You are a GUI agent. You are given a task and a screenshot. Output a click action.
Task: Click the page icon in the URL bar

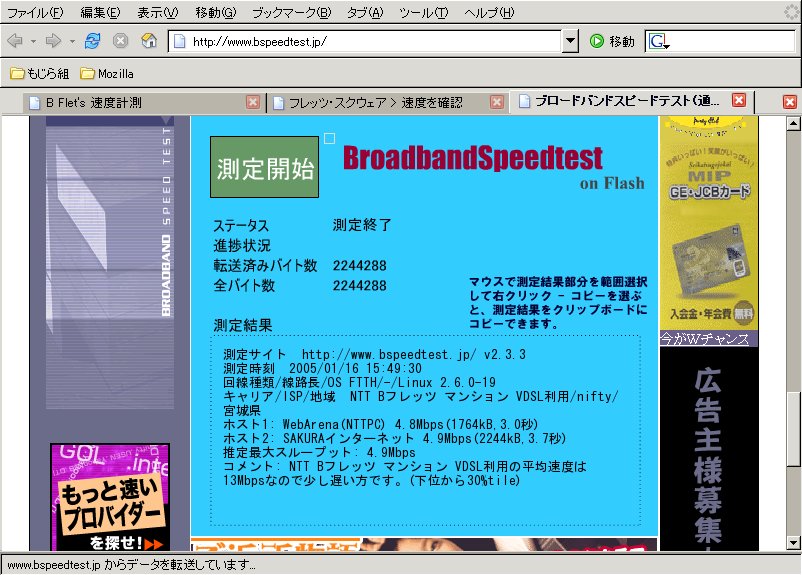pyautogui.click(x=180, y=41)
